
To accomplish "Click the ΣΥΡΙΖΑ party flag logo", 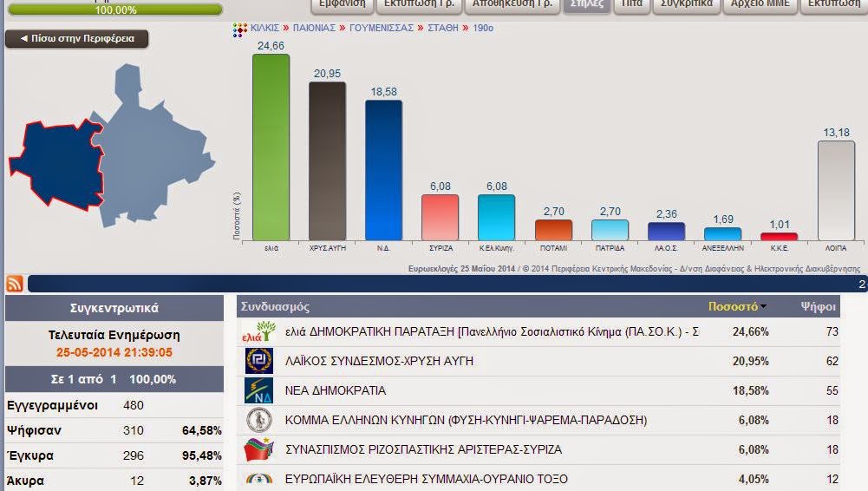I will click(258, 449).
